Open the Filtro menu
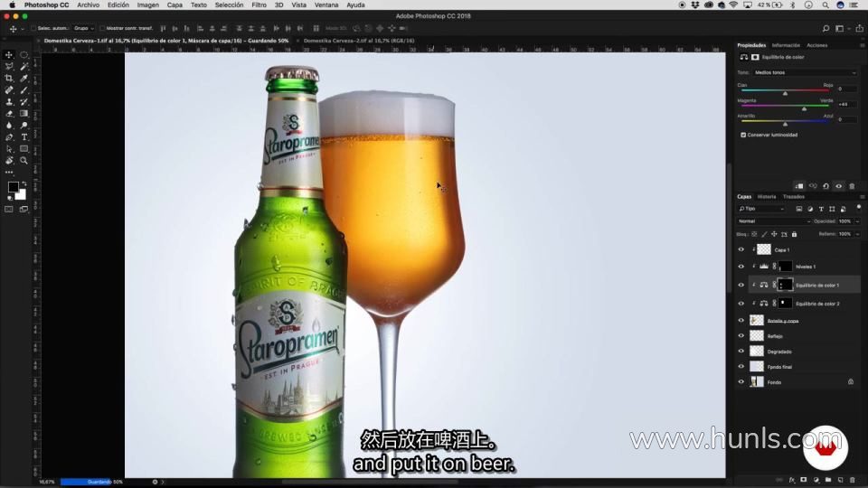The height and width of the screenshot is (488, 868). coord(259,5)
